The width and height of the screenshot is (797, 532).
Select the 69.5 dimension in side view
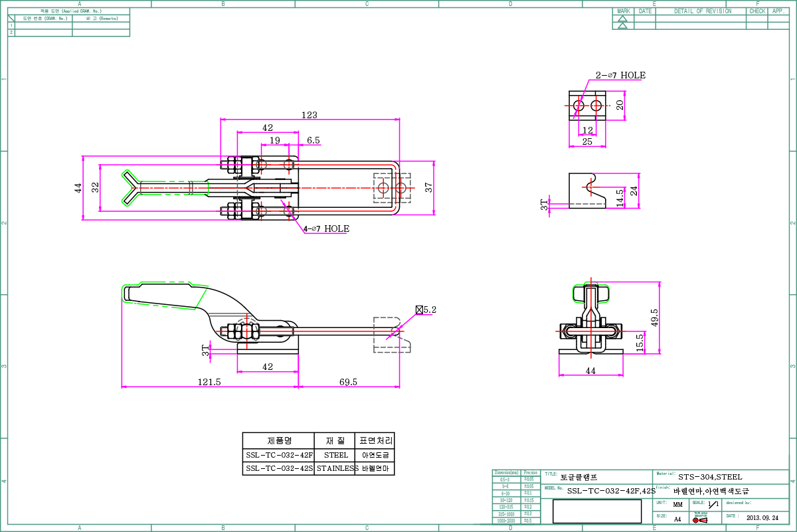(x=349, y=382)
